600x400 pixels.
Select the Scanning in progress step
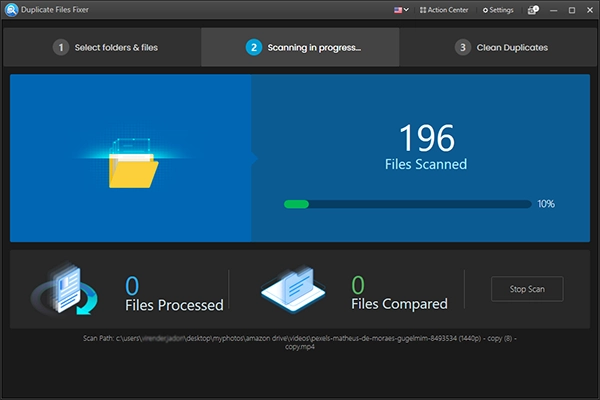(300, 47)
